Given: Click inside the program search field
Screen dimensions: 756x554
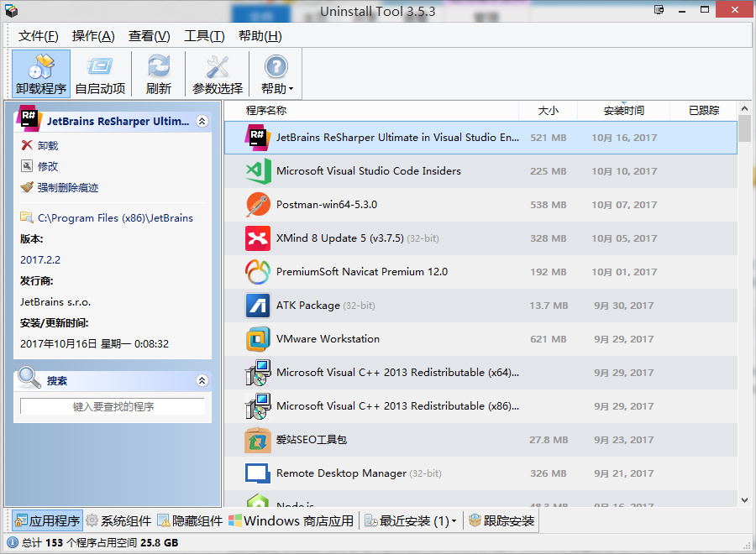Looking at the screenshot, I should pyautogui.click(x=112, y=405).
